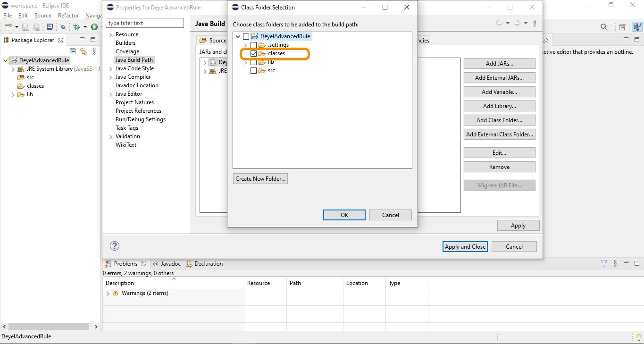Image resolution: width=644 pixels, height=344 pixels.
Task: Maximize the Outline view panel
Action: tap(637, 40)
